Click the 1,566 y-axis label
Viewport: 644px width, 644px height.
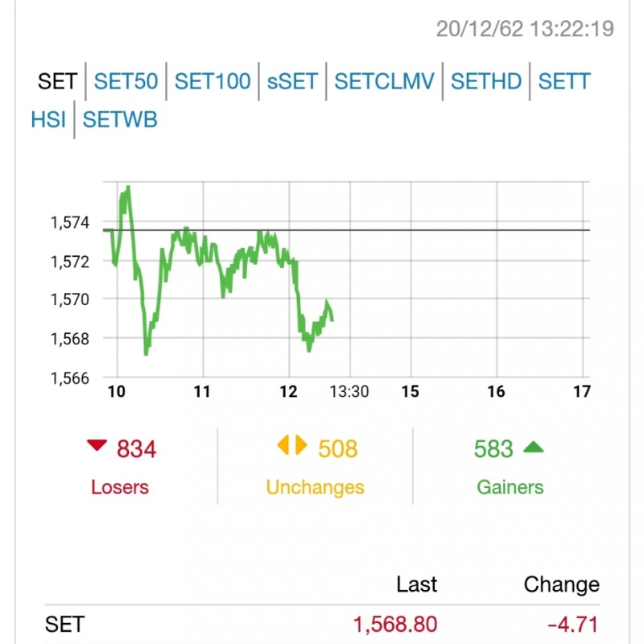pos(69,378)
